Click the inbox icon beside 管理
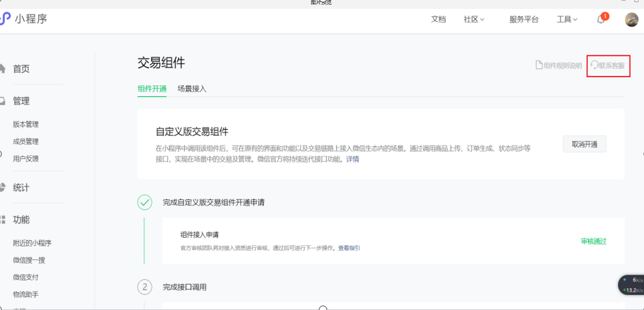This screenshot has height=310, width=644. pyautogui.click(x=3, y=101)
